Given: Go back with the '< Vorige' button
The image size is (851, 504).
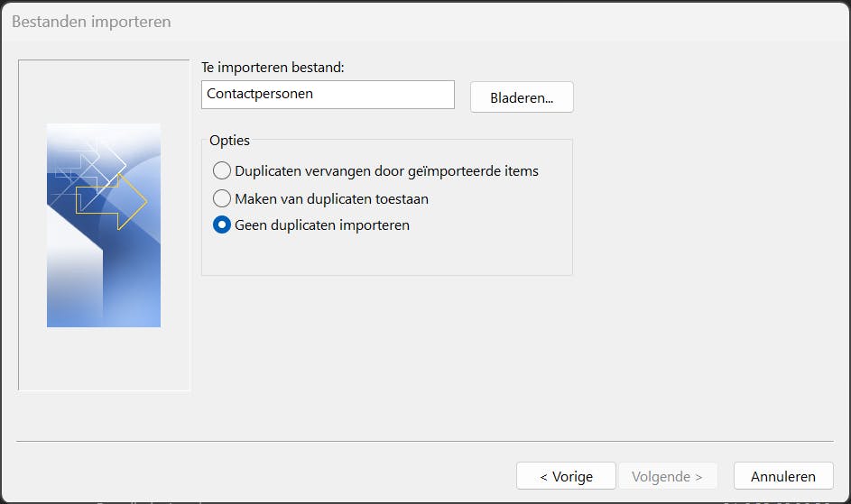Looking at the screenshot, I should pyautogui.click(x=566, y=476).
